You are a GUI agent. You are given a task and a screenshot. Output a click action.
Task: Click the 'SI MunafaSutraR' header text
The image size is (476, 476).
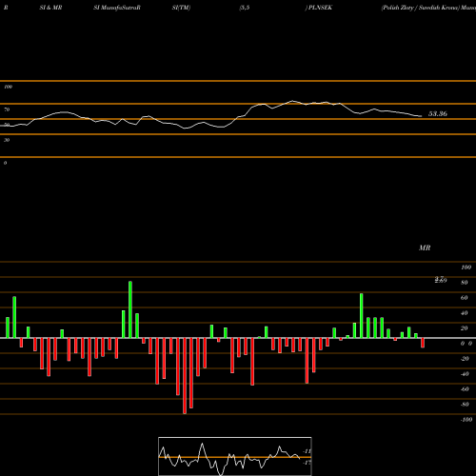click(117, 8)
